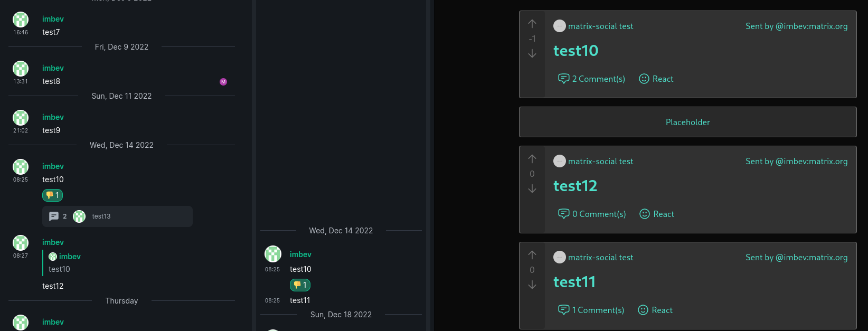This screenshot has height=331, width=868.
Task: Downvote the test12 post
Action: pos(532,188)
